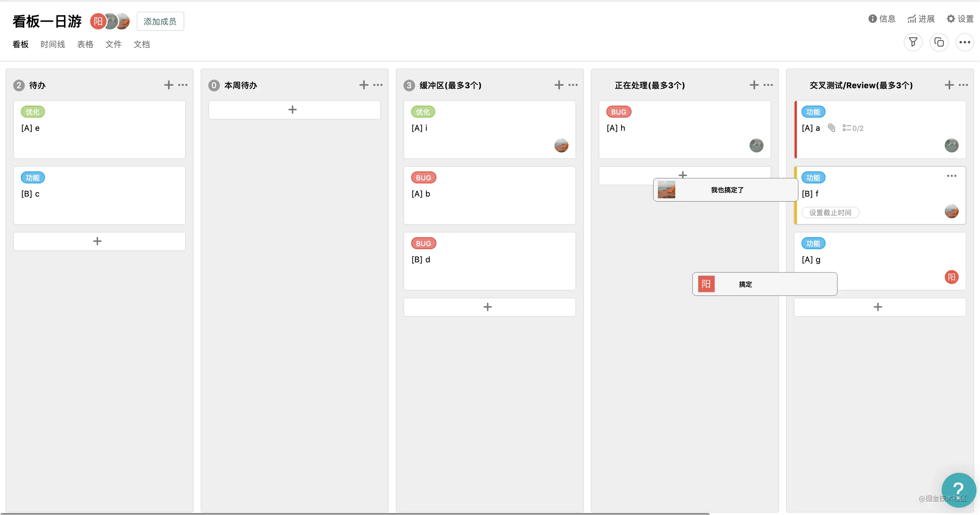Click the attachment paperclip on card [A] a
The height and width of the screenshot is (515, 980).
[x=831, y=128]
